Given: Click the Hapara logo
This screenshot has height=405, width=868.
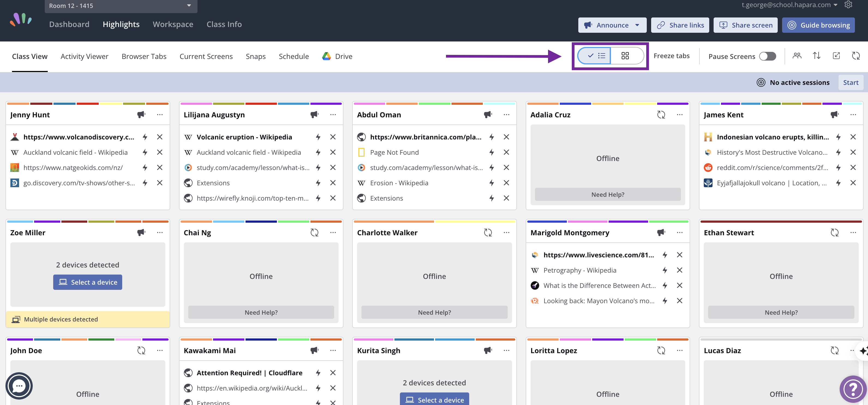Looking at the screenshot, I should tap(21, 19).
